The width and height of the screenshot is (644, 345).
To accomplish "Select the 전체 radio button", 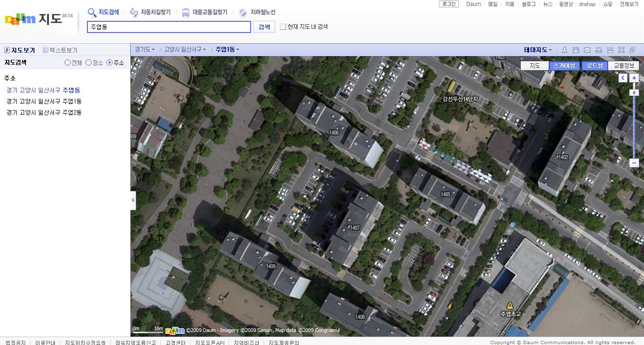I will (x=67, y=63).
